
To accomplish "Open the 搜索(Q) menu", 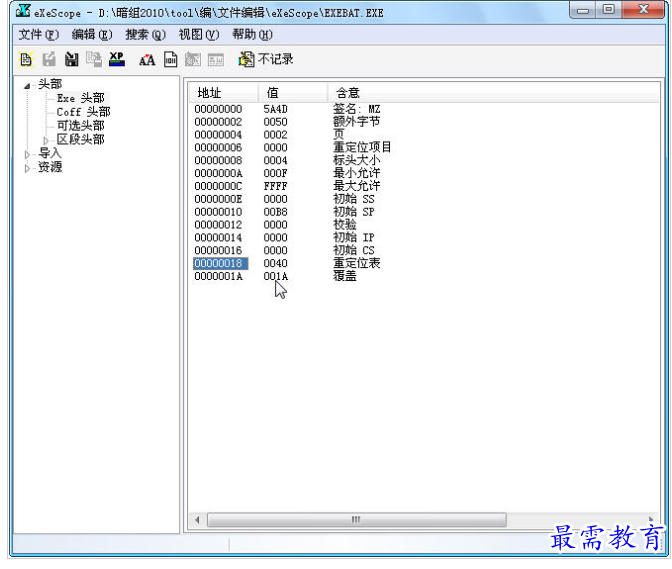I will pos(145,35).
